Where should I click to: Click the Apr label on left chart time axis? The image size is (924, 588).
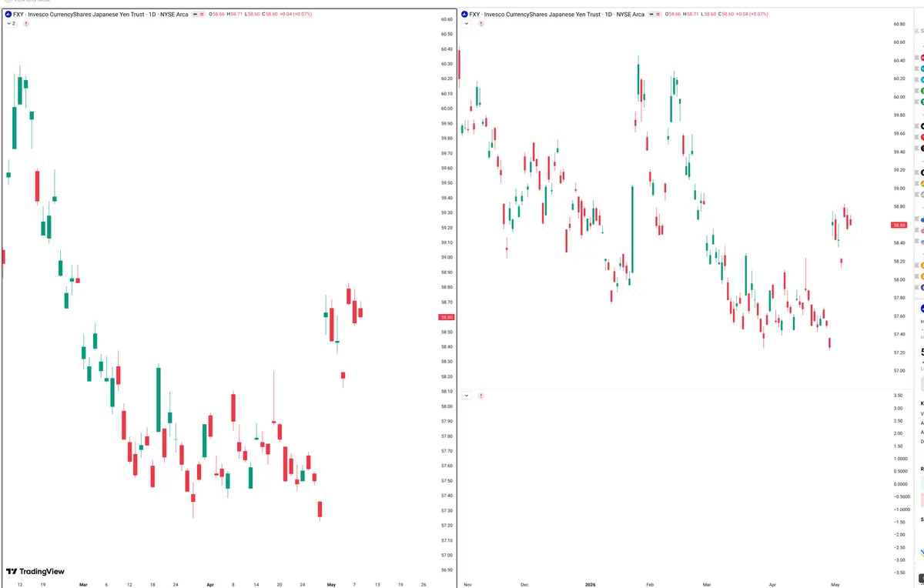point(209,584)
